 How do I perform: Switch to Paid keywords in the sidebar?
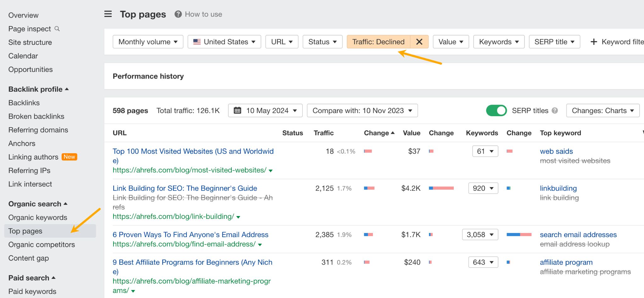click(33, 291)
